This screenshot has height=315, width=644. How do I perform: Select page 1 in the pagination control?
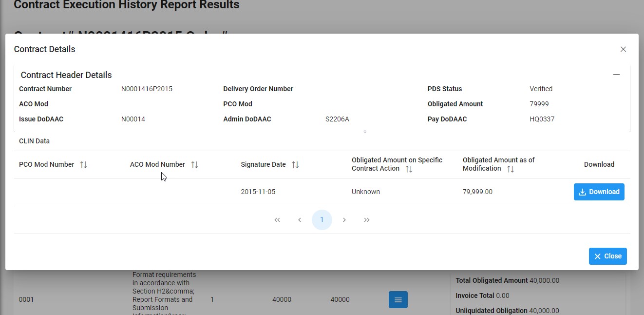[x=322, y=220]
